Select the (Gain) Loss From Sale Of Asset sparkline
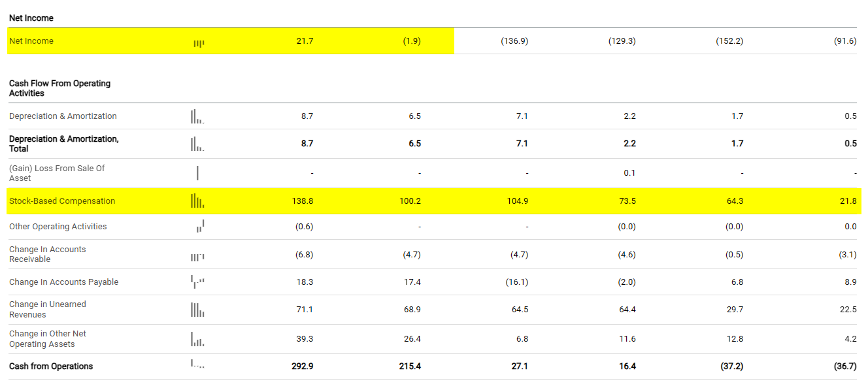 click(x=197, y=173)
